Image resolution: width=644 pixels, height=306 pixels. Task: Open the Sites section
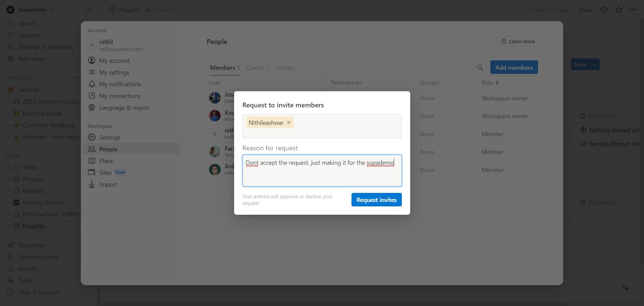(x=105, y=172)
